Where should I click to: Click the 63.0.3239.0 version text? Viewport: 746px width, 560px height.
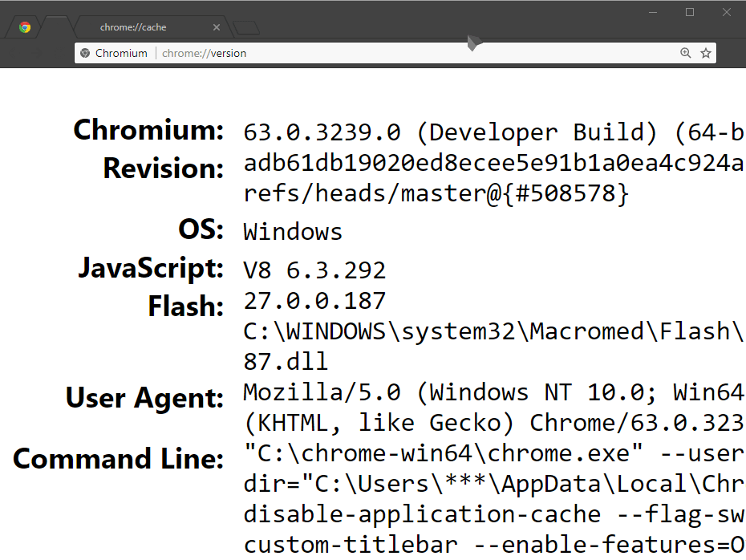pyautogui.click(x=322, y=132)
